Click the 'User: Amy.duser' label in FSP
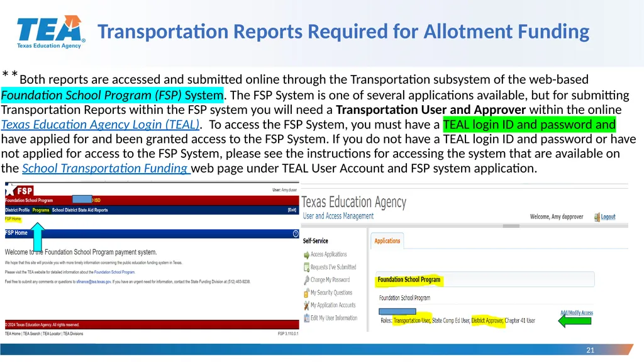Viewport: 644px width, 362px height. point(284,190)
